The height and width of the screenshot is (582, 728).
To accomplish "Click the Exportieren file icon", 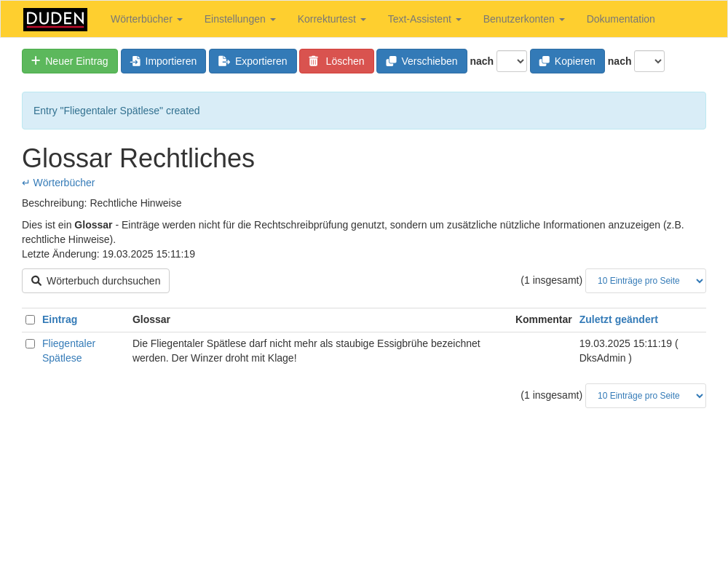I will 224,61.
